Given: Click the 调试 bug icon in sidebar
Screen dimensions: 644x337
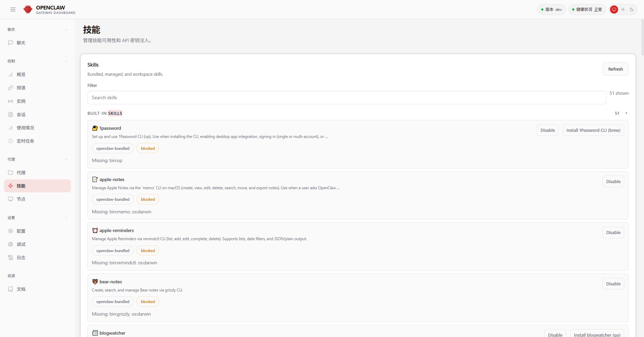Looking at the screenshot, I should [11, 244].
